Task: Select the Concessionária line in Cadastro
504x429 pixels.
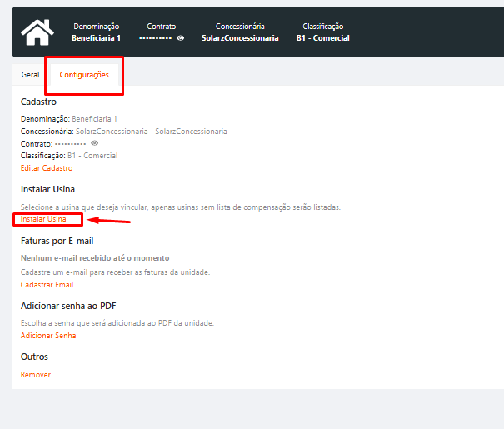Action: tap(123, 132)
